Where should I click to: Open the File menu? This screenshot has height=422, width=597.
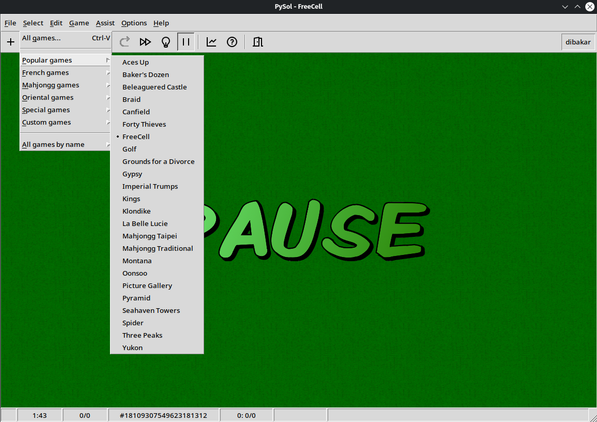10,23
